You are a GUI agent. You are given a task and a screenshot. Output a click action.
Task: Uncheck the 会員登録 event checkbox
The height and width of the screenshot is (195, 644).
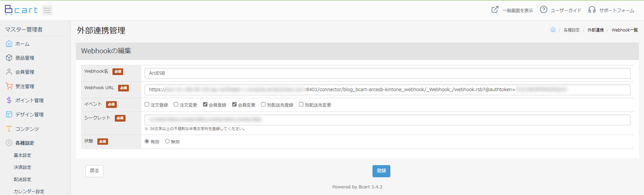coord(205,104)
